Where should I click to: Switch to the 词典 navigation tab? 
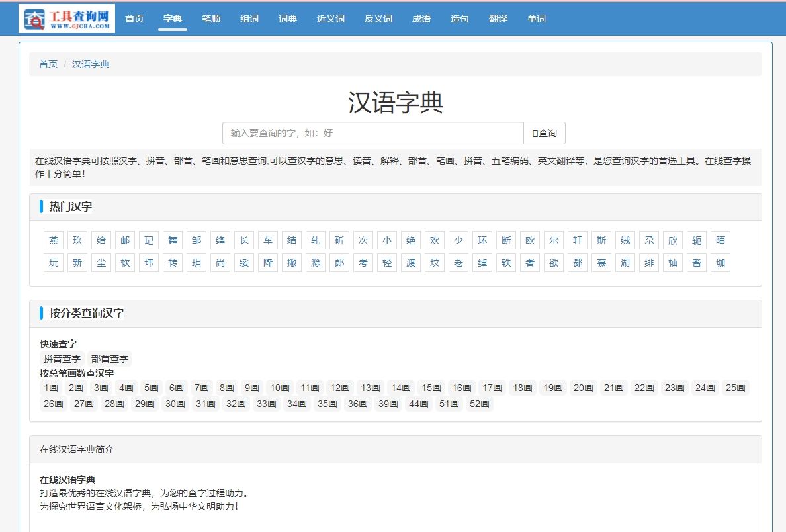[288, 19]
